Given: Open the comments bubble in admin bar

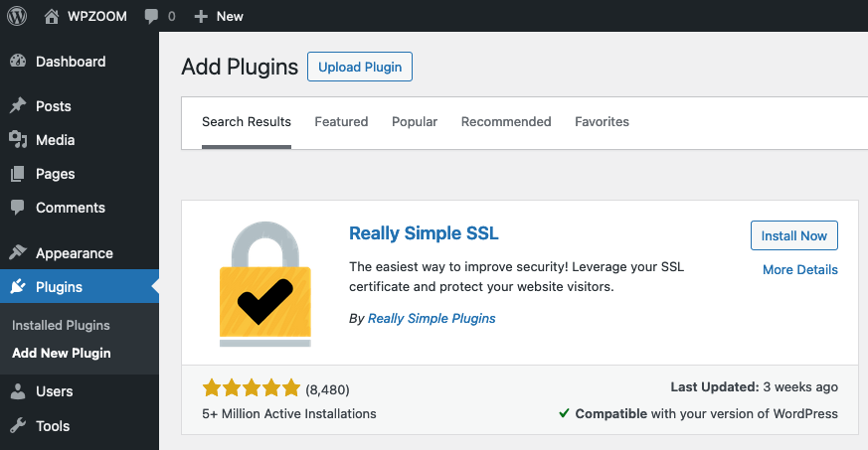Looking at the screenshot, I should click(x=151, y=17).
